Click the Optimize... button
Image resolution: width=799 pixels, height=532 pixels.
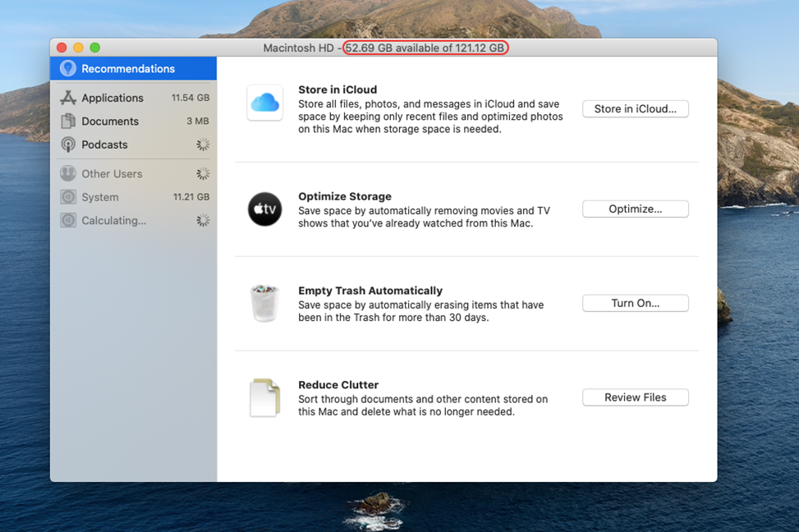pos(636,209)
